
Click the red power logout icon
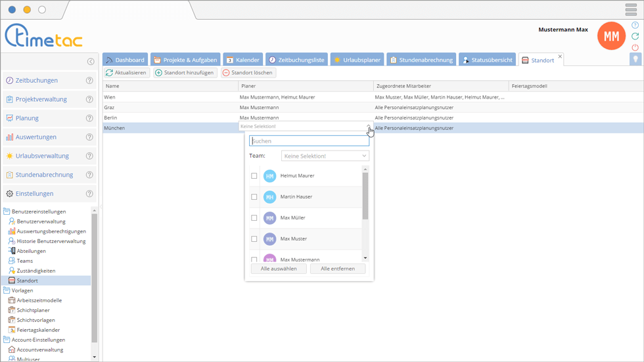pos(635,47)
